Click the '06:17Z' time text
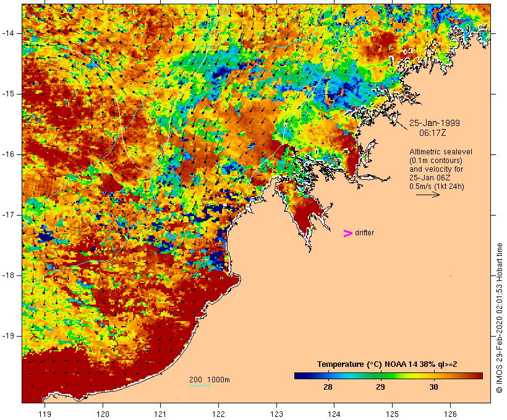507x420 pixels. (433, 133)
